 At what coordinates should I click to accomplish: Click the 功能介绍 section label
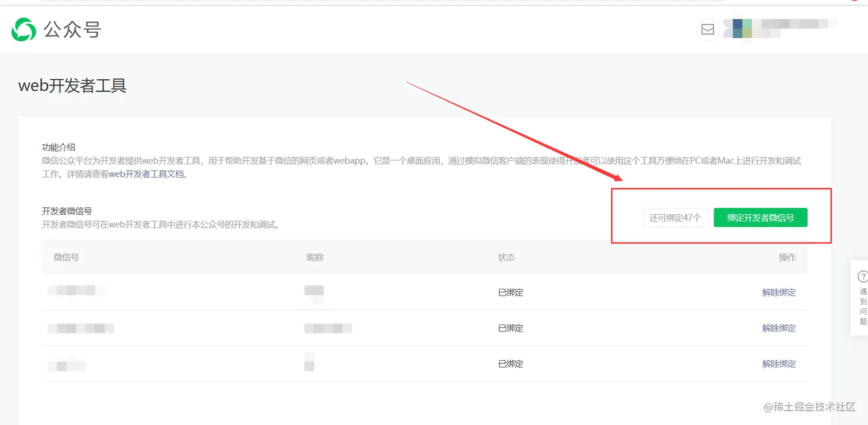pyautogui.click(x=59, y=148)
